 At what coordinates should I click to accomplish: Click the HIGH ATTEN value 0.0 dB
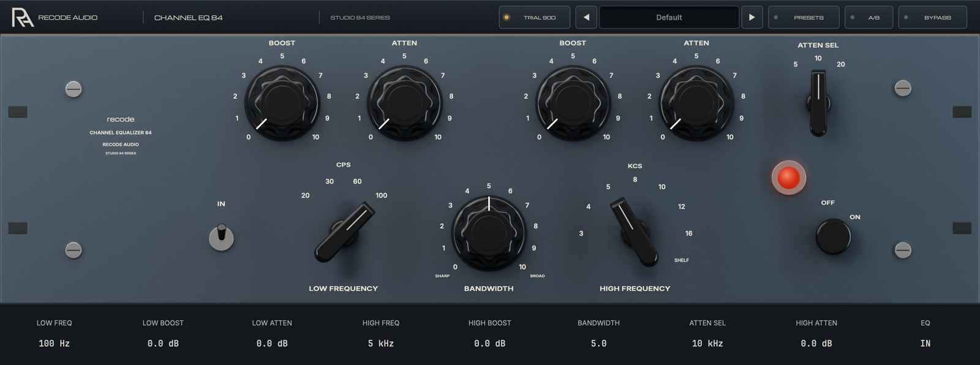pyautogui.click(x=816, y=344)
